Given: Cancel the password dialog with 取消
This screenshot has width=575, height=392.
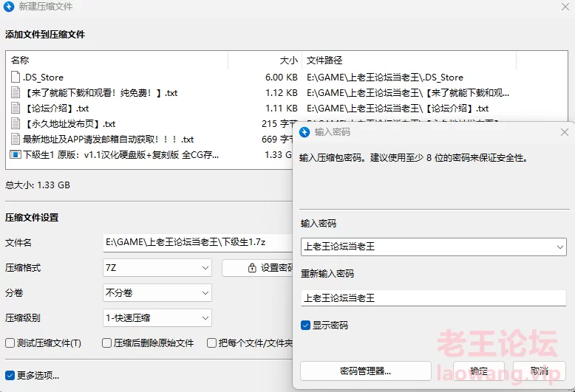Looking at the screenshot, I should click(540, 371).
